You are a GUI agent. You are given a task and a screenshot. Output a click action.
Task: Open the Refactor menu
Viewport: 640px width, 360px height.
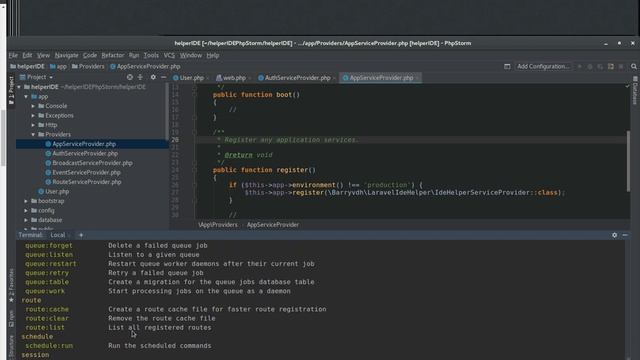pos(113,55)
